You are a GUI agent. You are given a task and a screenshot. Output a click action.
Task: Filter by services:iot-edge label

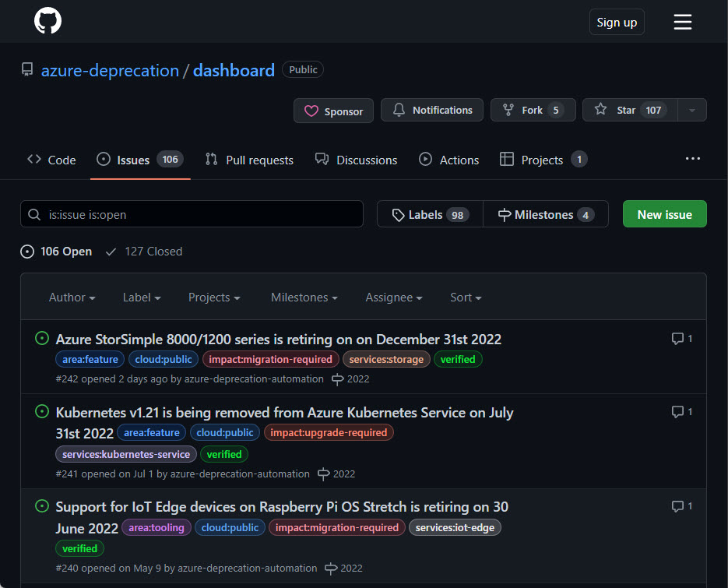coord(455,528)
